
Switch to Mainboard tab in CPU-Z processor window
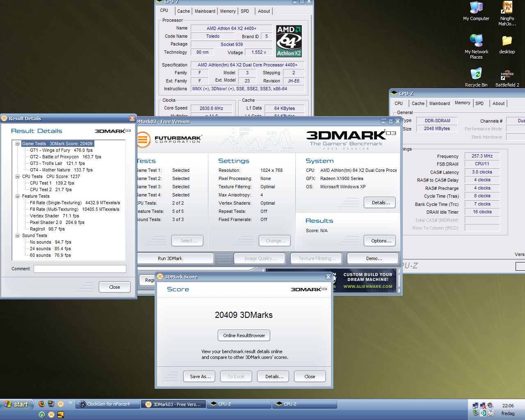pyautogui.click(x=205, y=11)
